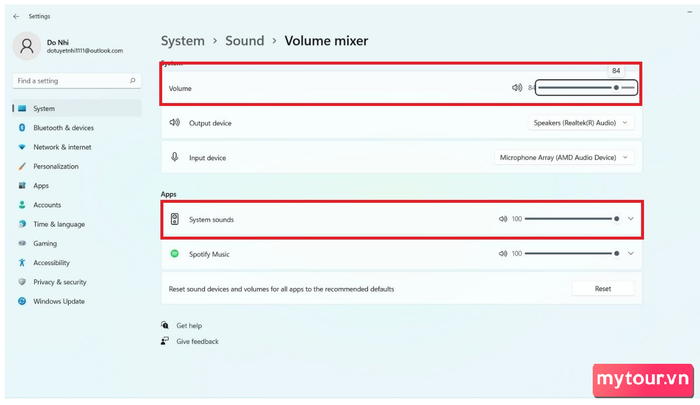
Task: Click the Windows Update icon
Action: click(22, 301)
